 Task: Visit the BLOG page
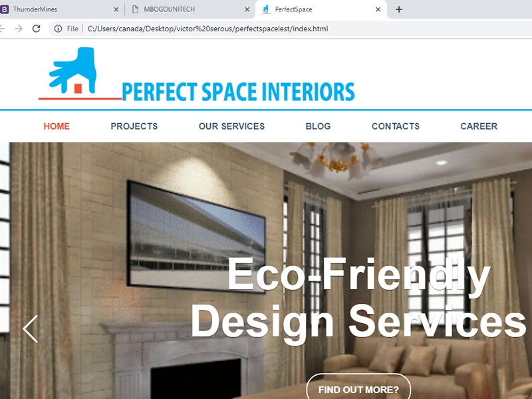coord(318,126)
